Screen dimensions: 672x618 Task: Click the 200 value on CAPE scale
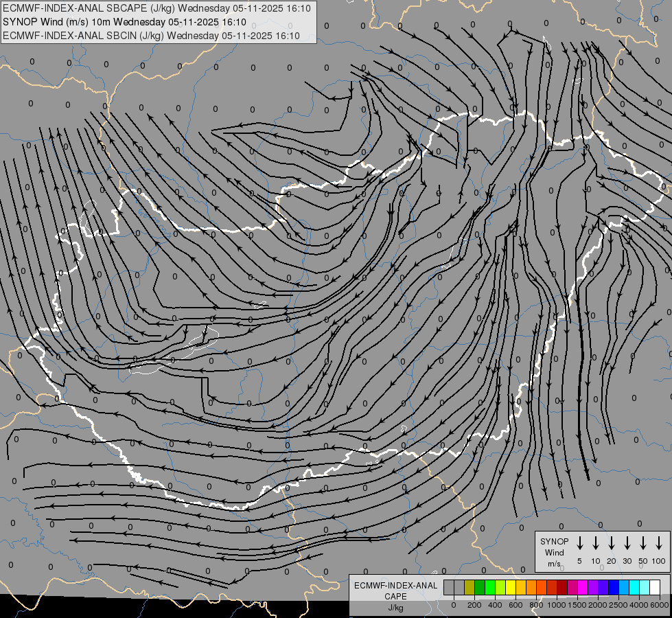click(x=474, y=605)
